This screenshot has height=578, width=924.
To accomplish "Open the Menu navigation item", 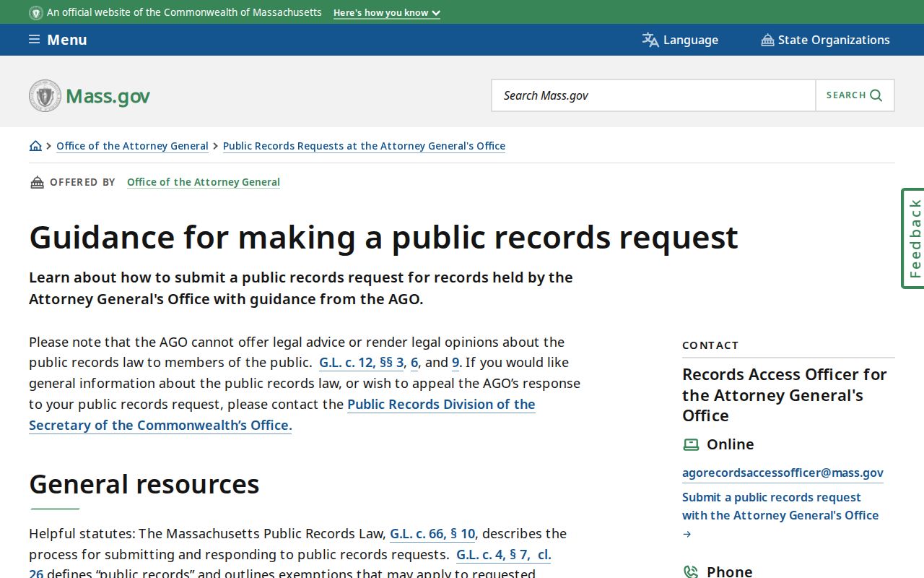I will [58, 40].
